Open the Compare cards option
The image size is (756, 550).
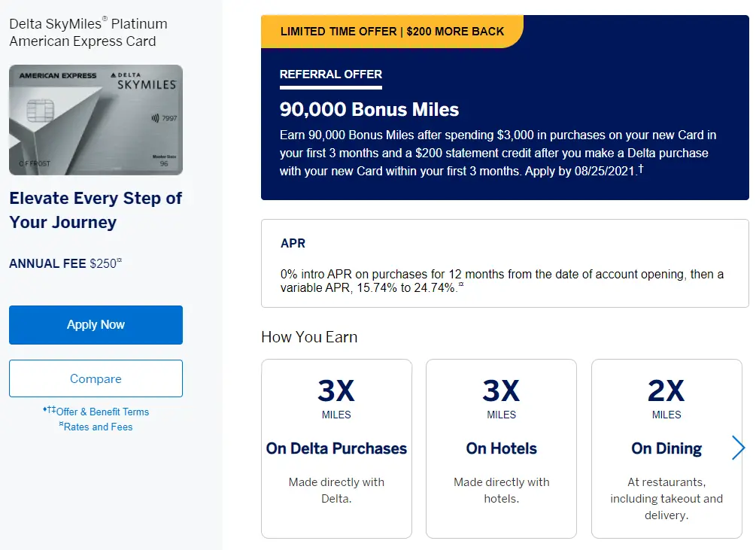pos(96,378)
